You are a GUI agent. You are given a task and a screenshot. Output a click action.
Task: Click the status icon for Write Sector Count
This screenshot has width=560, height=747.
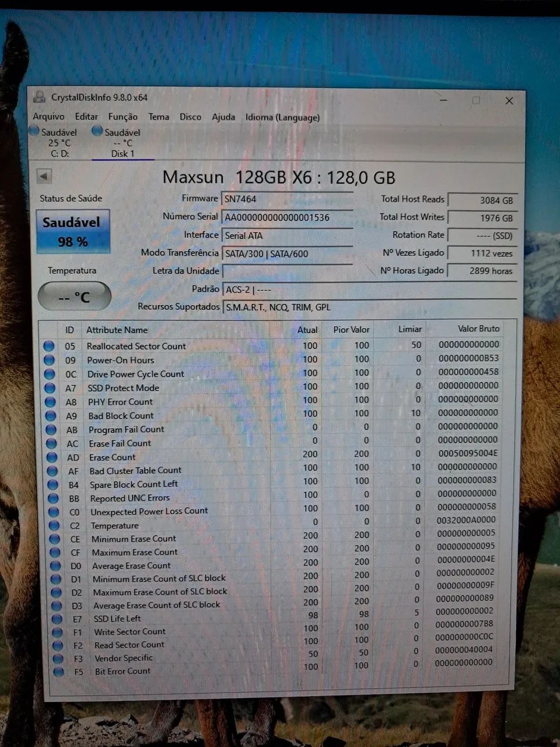(x=57, y=633)
